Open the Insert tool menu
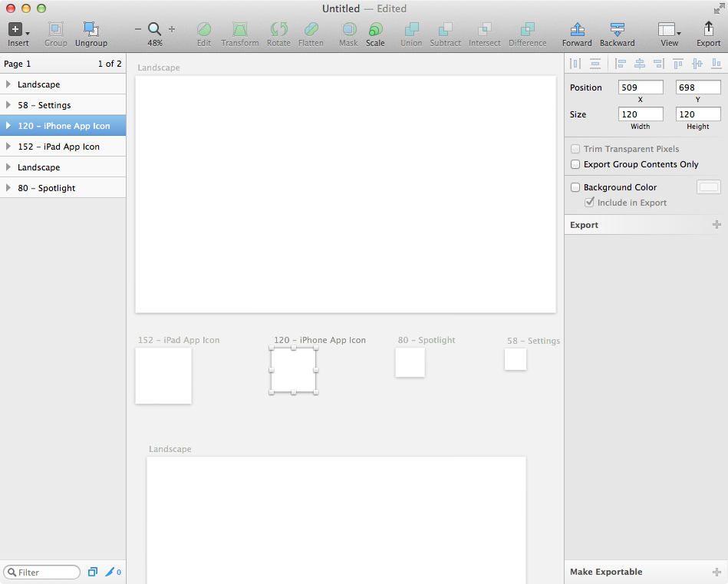The width and height of the screenshot is (728, 584). [18, 30]
